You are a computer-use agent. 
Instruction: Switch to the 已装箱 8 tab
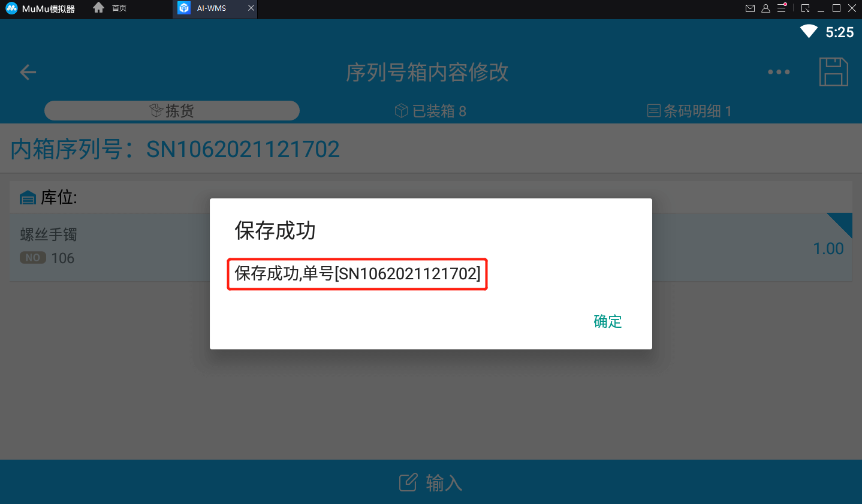click(x=430, y=111)
